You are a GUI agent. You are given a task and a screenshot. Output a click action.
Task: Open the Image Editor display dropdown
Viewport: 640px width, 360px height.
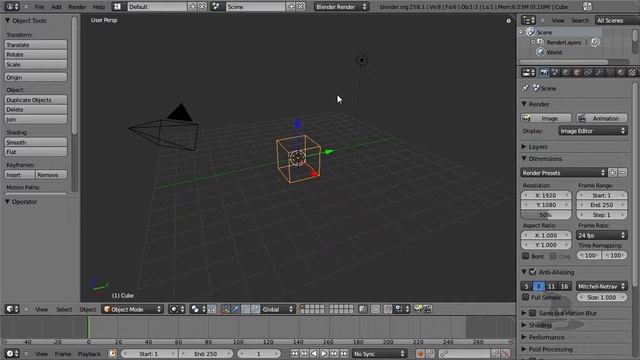pos(593,131)
